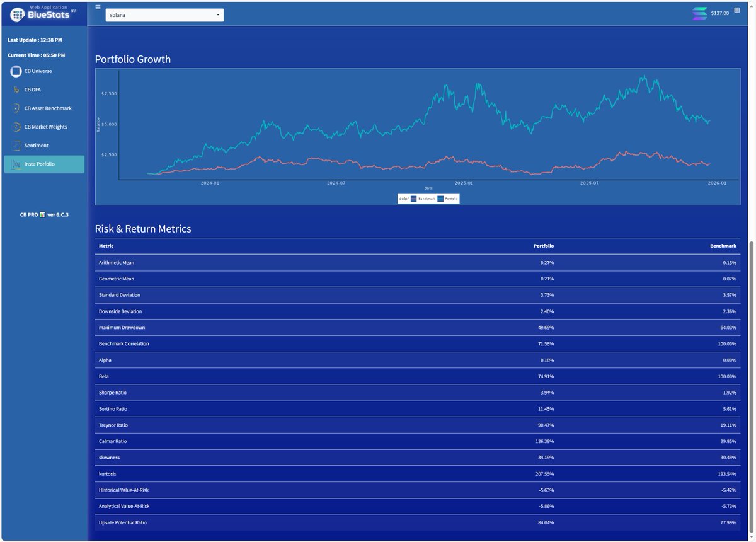Screen dimensions: 756x542
Task: Click the Standard Deviation row label
Action: [x=120, y=295]
